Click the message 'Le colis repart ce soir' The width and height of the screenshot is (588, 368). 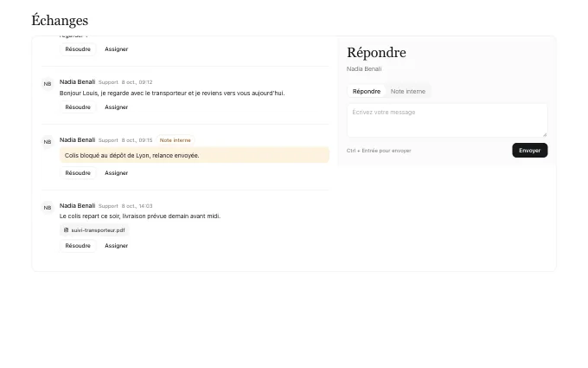(x=140, y=216)
